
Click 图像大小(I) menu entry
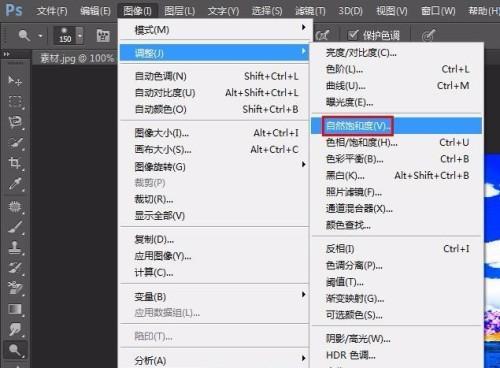[214, 133]
